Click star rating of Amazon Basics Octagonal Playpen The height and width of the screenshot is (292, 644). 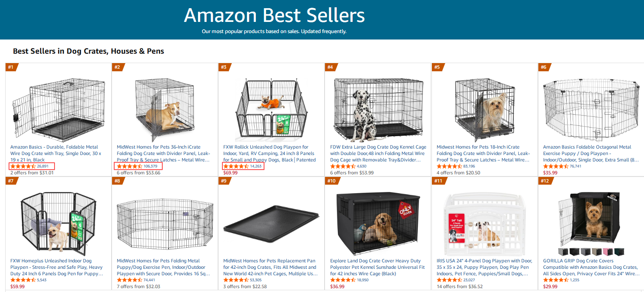(x=556, y=166)
